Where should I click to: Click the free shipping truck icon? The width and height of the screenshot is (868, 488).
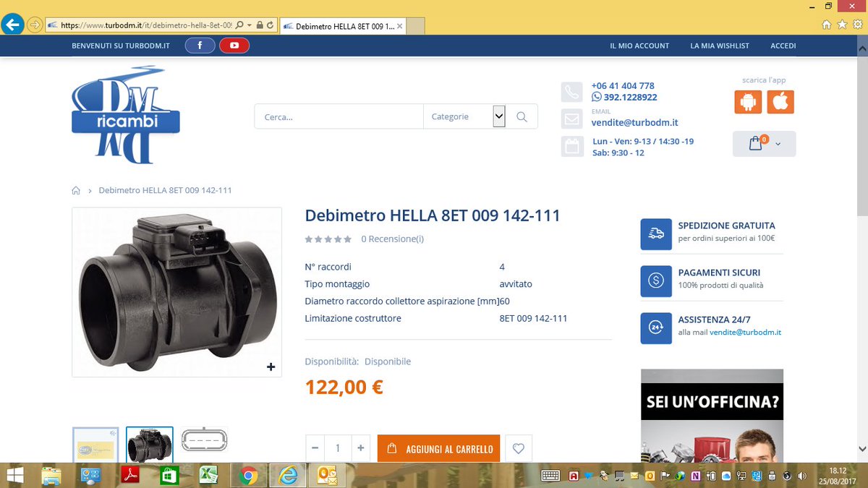click(x=656, y=234)
